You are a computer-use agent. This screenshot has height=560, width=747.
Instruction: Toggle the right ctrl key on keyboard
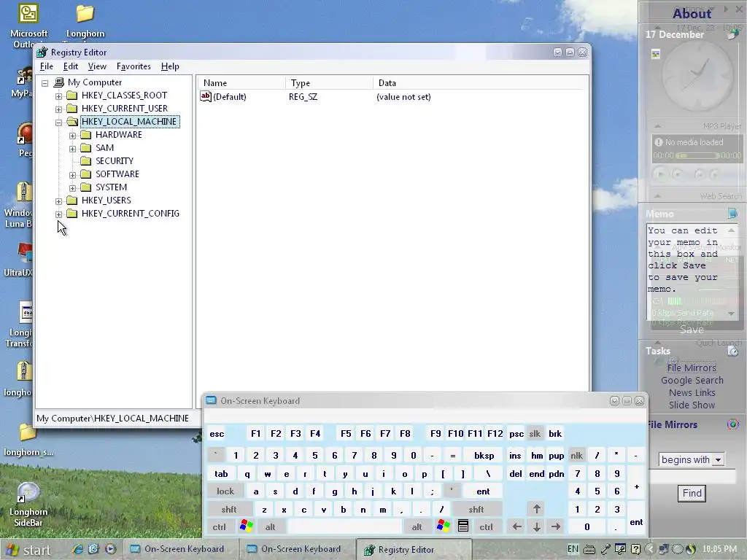point(486,526)
